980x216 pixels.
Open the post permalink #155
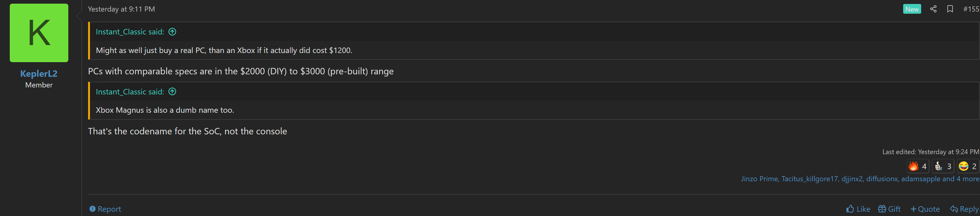tap(971, 9)
